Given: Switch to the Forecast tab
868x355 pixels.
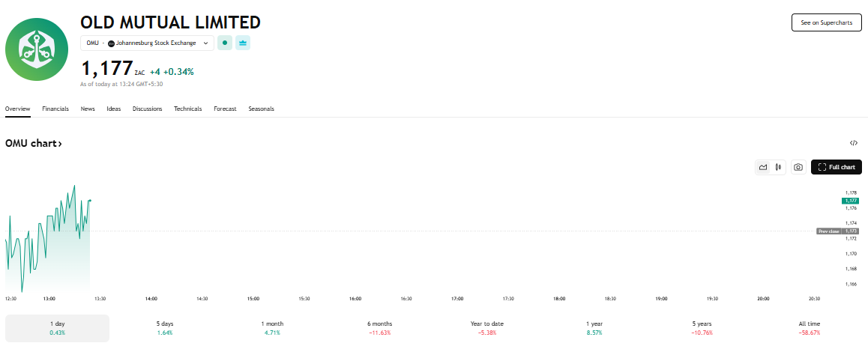Looking at the screenshot, I should 225,109.
